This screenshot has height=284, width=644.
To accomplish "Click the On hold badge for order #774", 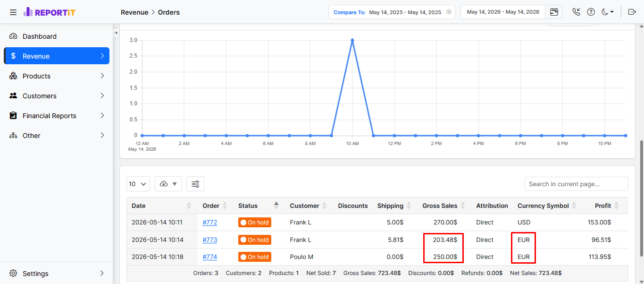I will coord(255,257).
